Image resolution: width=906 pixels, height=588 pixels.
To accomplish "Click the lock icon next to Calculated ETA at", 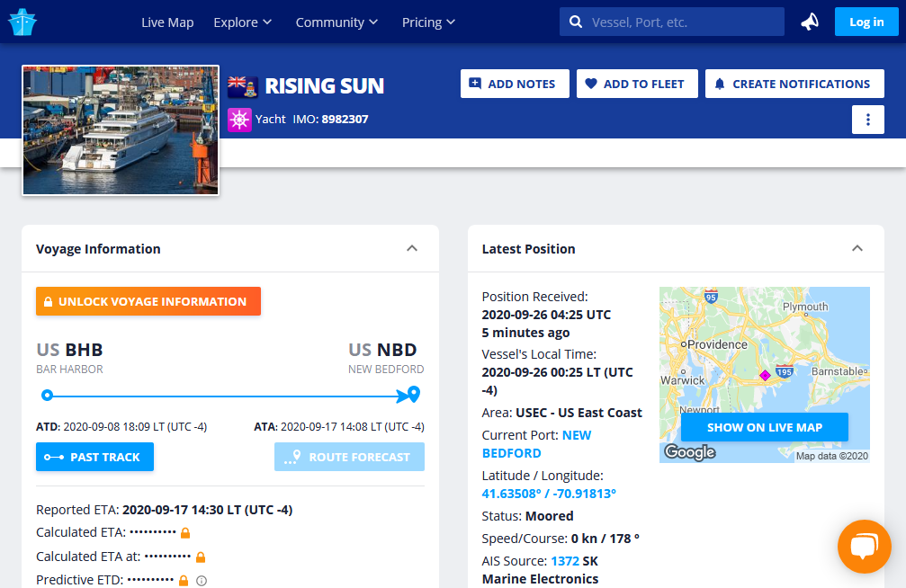I will [201, 557].
